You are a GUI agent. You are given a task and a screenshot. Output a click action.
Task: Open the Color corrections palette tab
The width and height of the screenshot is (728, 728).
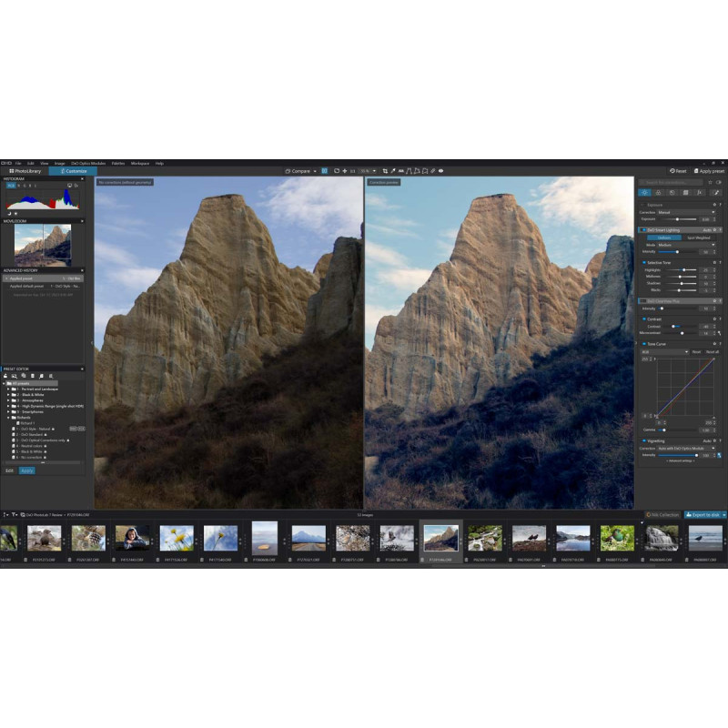(x=659, y=192)
